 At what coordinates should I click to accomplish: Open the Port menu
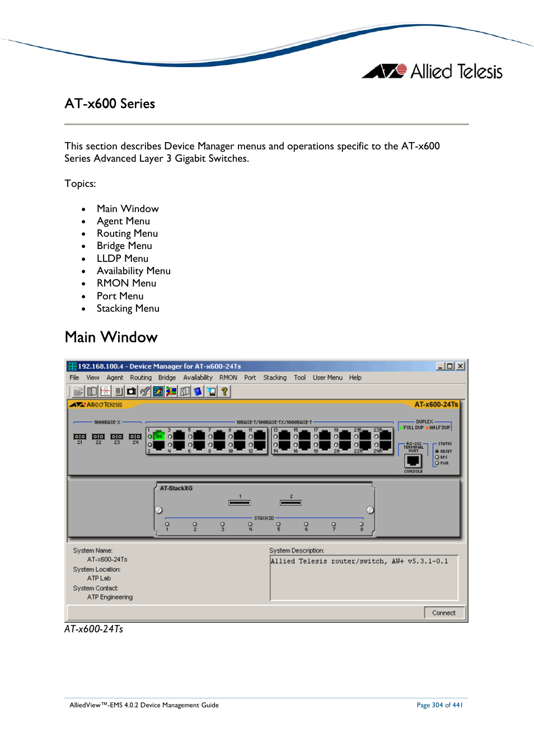click(250, 378)
